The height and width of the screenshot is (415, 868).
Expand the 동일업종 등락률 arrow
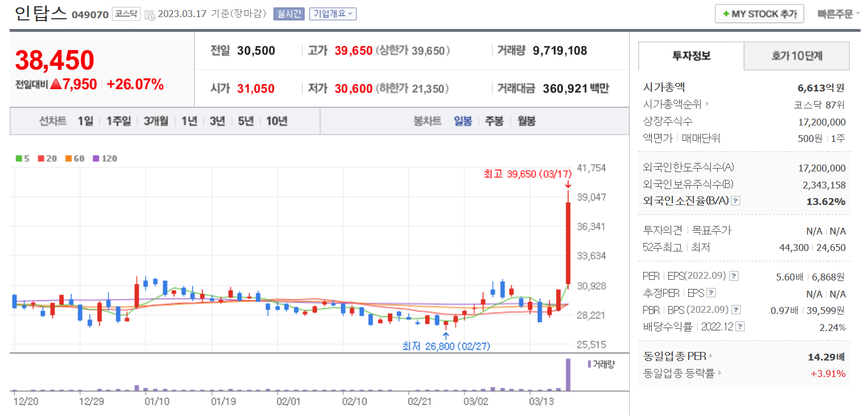point(719,374)
